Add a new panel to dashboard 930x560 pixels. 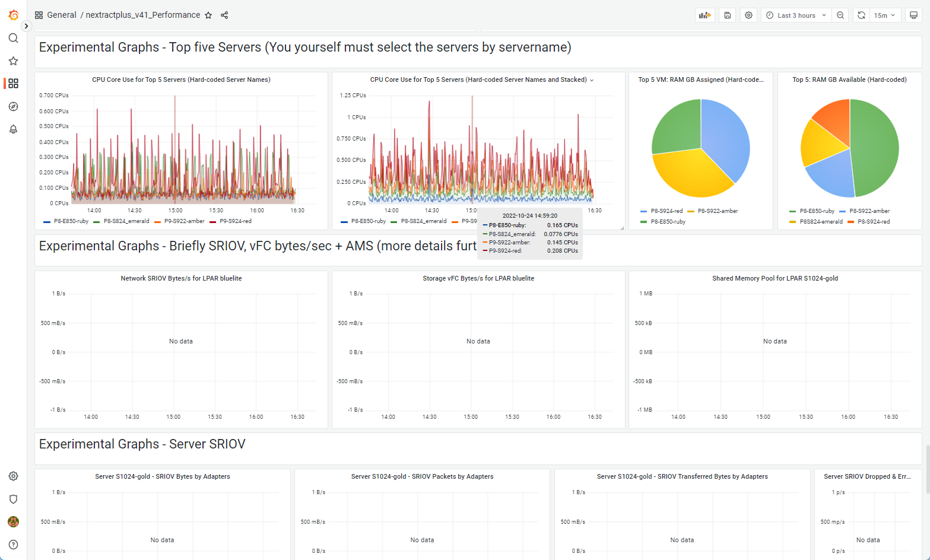tap(704, 15)
